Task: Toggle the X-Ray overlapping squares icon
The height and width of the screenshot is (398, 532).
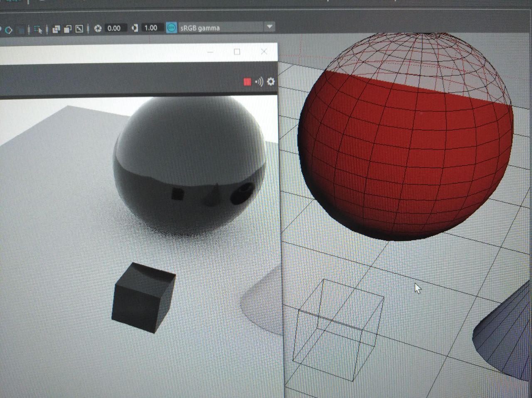Action: (x=56, y=29)
